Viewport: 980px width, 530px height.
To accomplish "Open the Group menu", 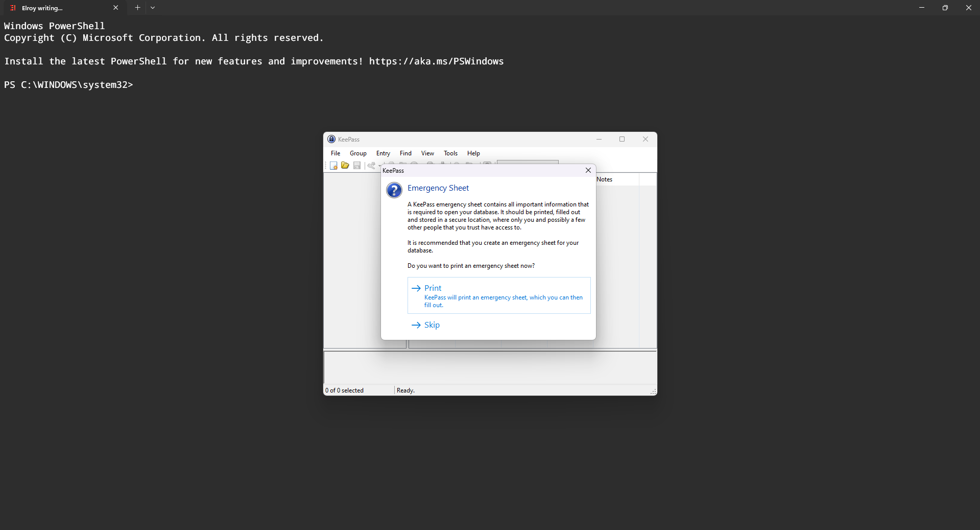I will point(358,153).
